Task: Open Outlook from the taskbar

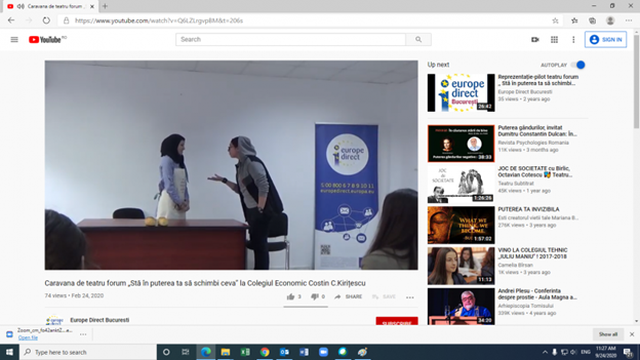Action: (x=284, y=352)
